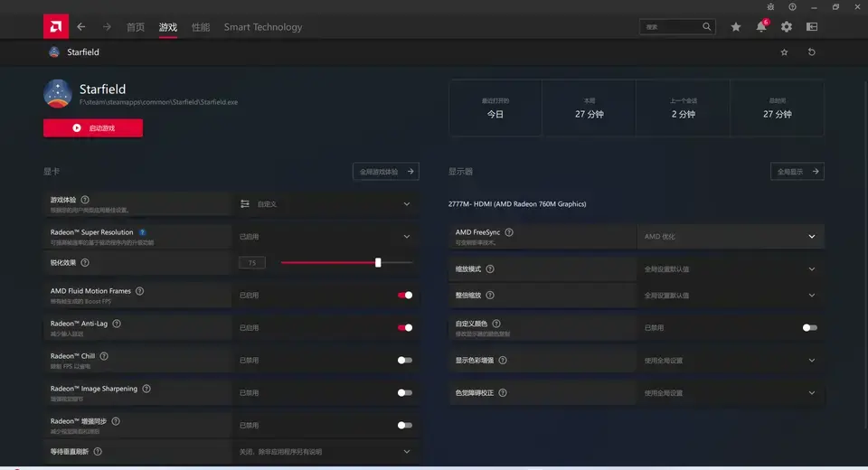The height and width of the screenshot is (470, 868).
Task: Open Radeon Super Resolution dropdown
Action: point(325,237)
